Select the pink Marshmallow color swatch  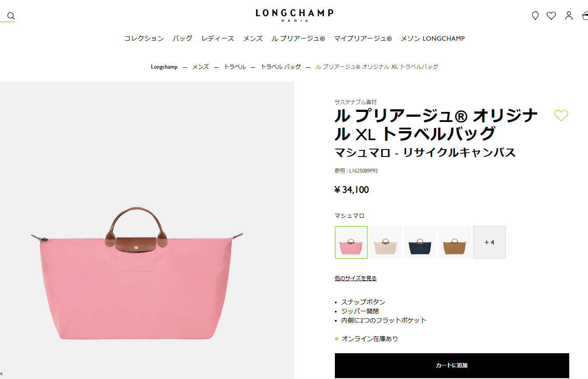[x=351, y=242]
